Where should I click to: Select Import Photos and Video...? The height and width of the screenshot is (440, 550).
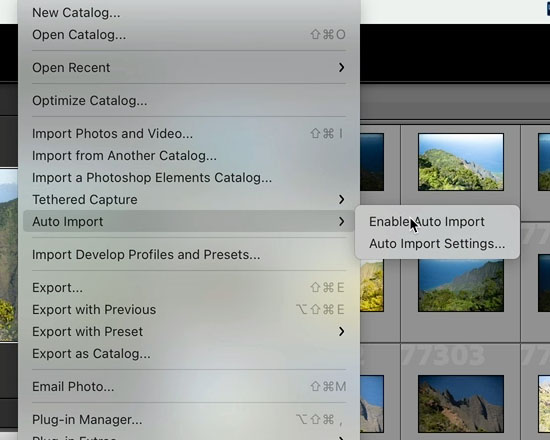tap(189, 134)
